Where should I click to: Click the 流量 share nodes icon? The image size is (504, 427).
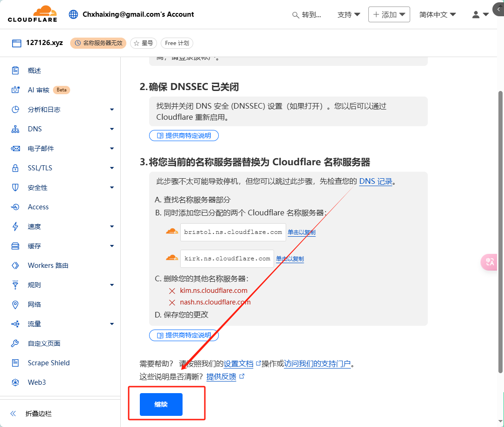point(15,324)
